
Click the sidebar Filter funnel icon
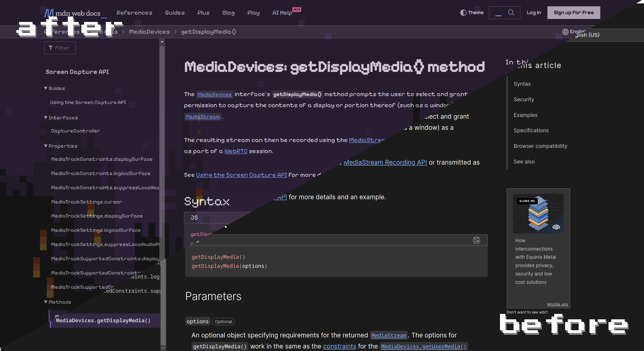click(50, 48)
